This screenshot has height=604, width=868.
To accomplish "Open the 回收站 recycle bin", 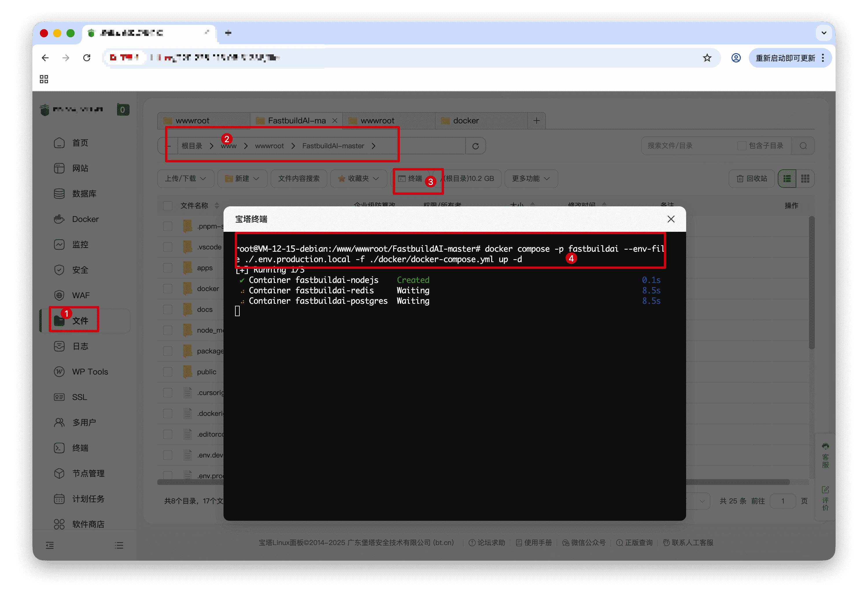I will click(x=751, y=178).
